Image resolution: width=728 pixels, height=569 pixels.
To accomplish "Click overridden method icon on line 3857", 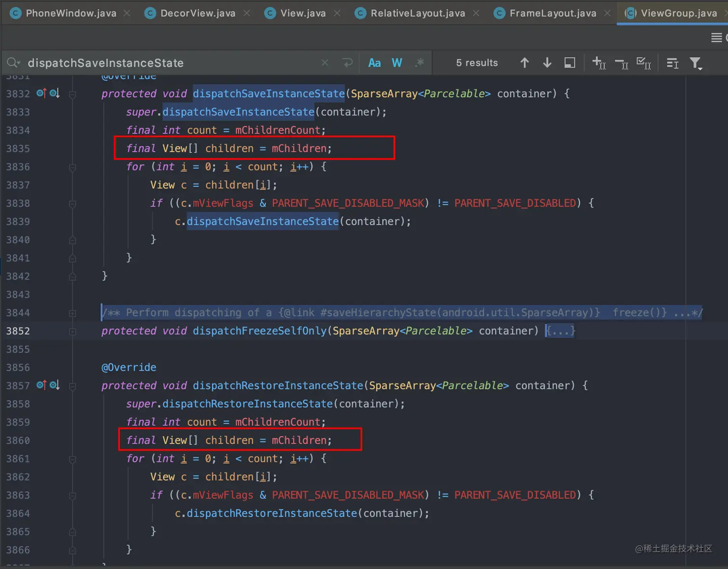I will (x=54, y=385).
